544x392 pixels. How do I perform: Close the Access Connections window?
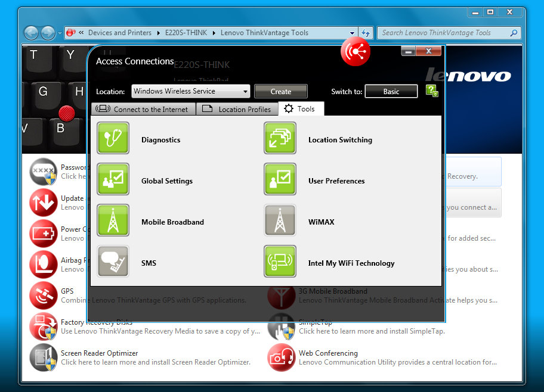click(x=429, y=51)
